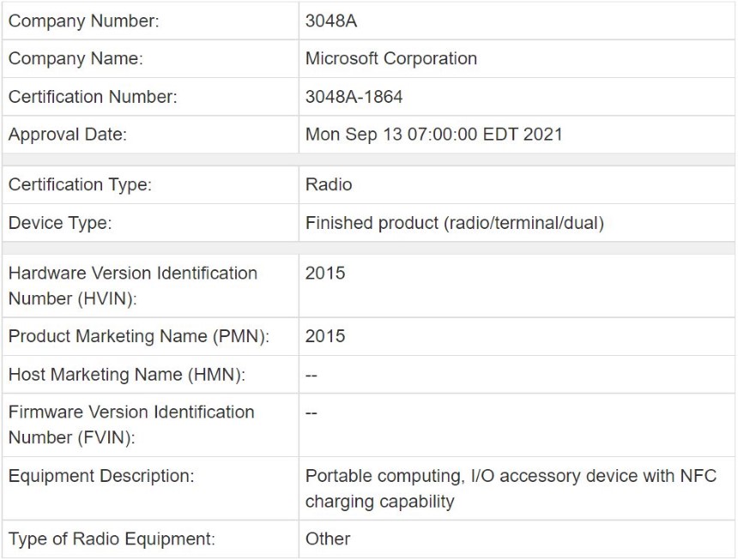Click the Product Marketing Name (PMN) label
The height and width of the screenshot is (560, 738).
[x=139, y=336]
